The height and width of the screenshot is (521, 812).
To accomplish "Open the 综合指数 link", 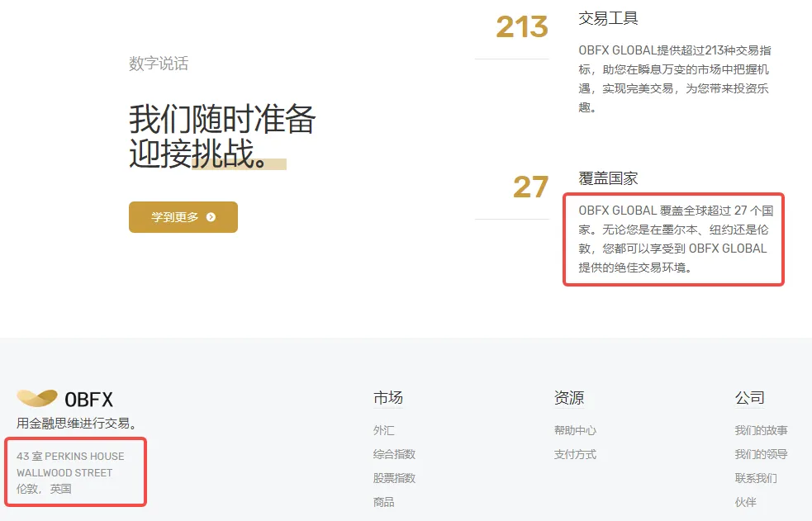I will coord(394,454).
